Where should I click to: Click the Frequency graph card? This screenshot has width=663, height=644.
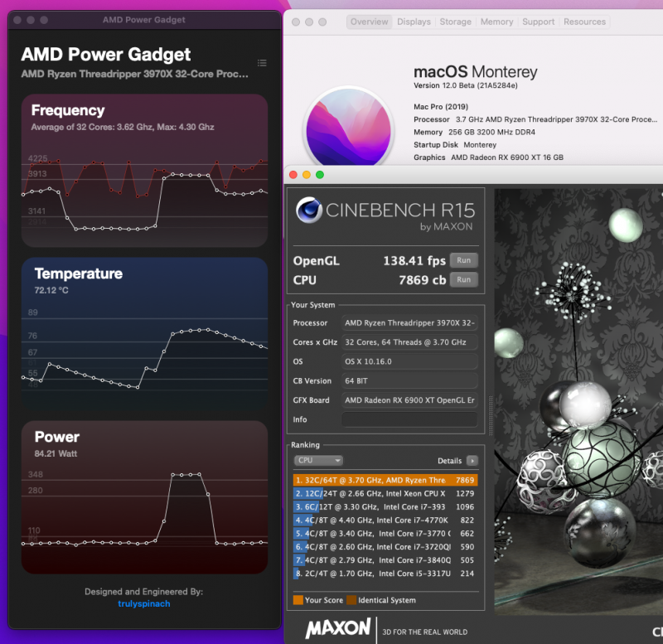pos(144,171)
